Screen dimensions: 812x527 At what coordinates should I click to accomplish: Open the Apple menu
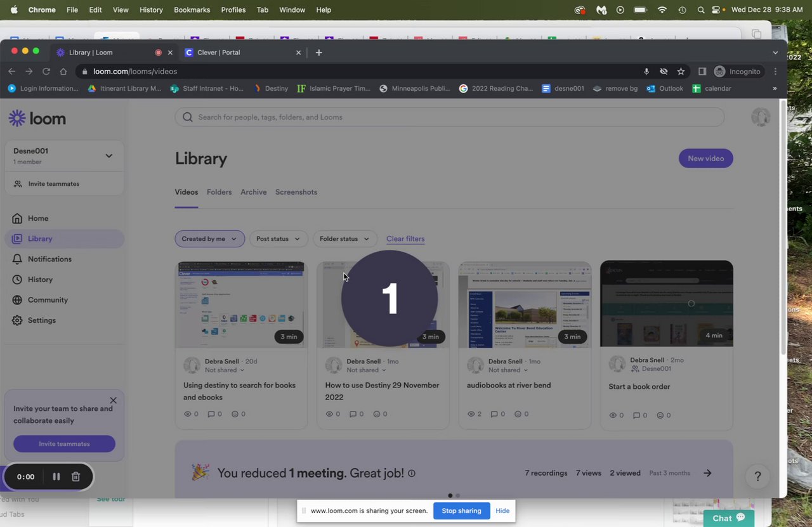tap(13, 10)
